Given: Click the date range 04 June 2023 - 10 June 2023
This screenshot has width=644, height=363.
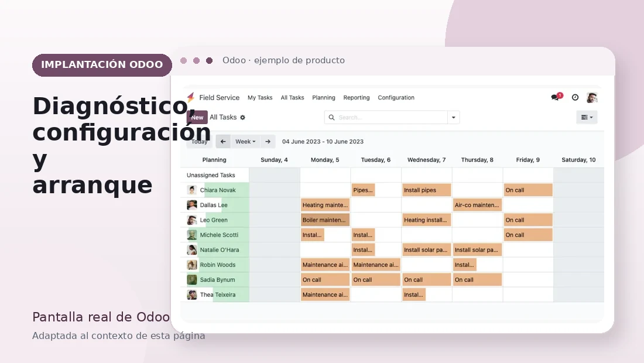Looking at the screenshot, I should (x=323, y=141).
